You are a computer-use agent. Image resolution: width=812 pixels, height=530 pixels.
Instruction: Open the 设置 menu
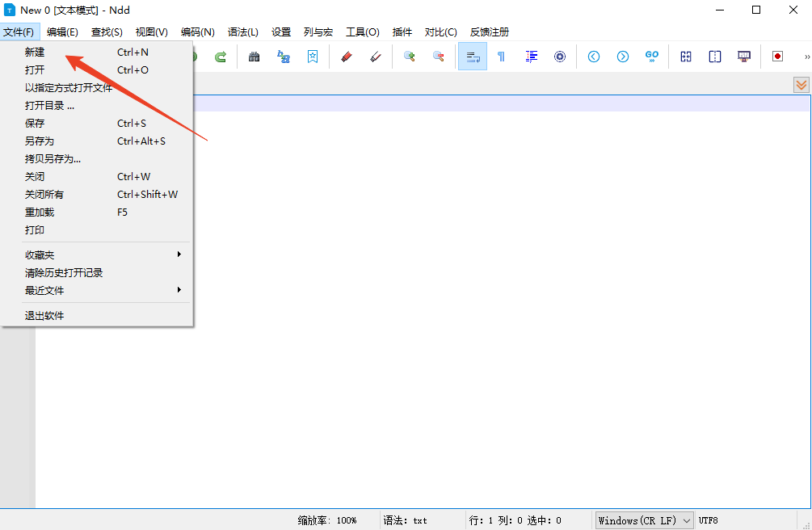281,32
